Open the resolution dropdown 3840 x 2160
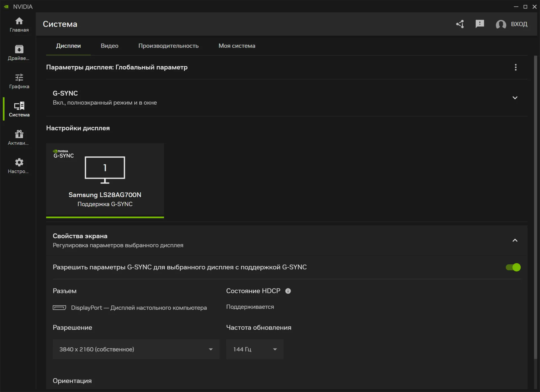Screen dimensions: 540x392 (x=136, y=349)
